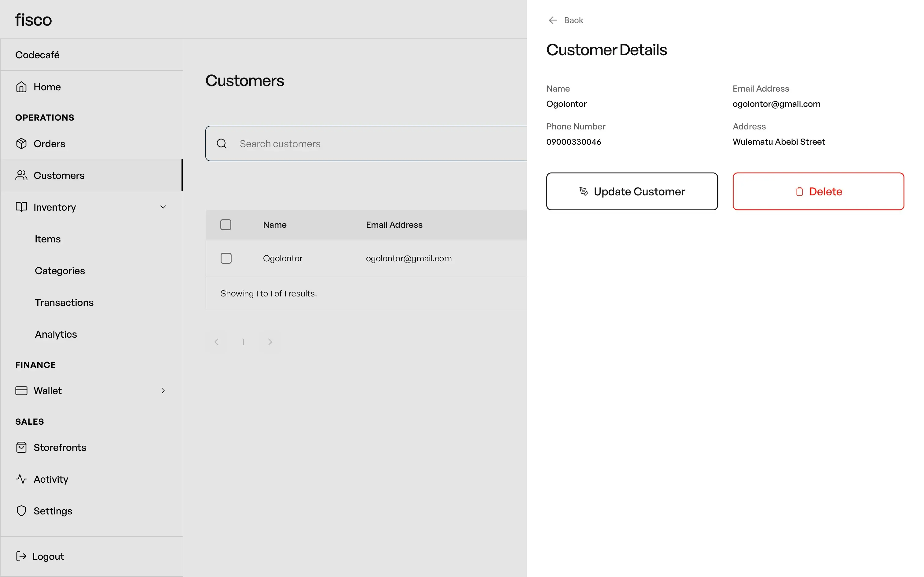Go to next page arrow in pagination
The width and height of the screenshot is (924, 577).
click(270, 342)
